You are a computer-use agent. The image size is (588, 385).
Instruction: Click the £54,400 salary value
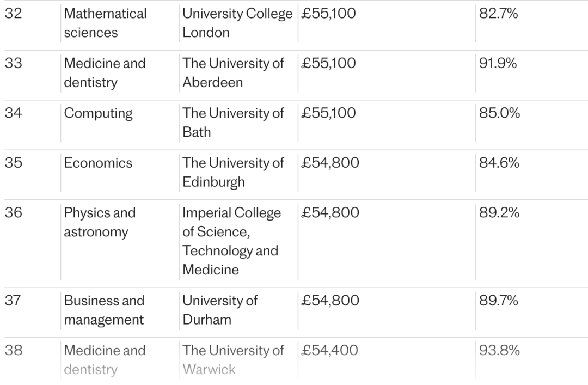click(x=329, y=351)
